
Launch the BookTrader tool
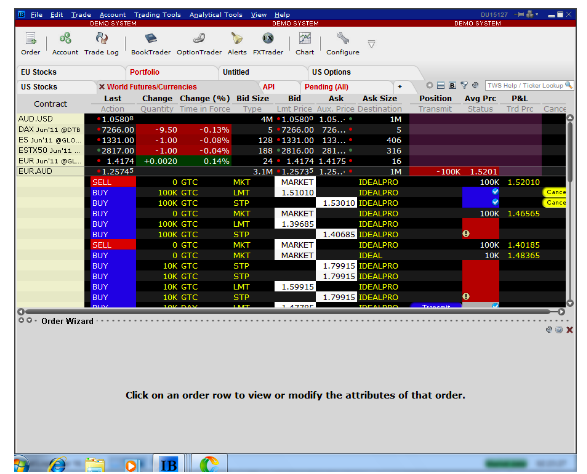click(151, 44)
